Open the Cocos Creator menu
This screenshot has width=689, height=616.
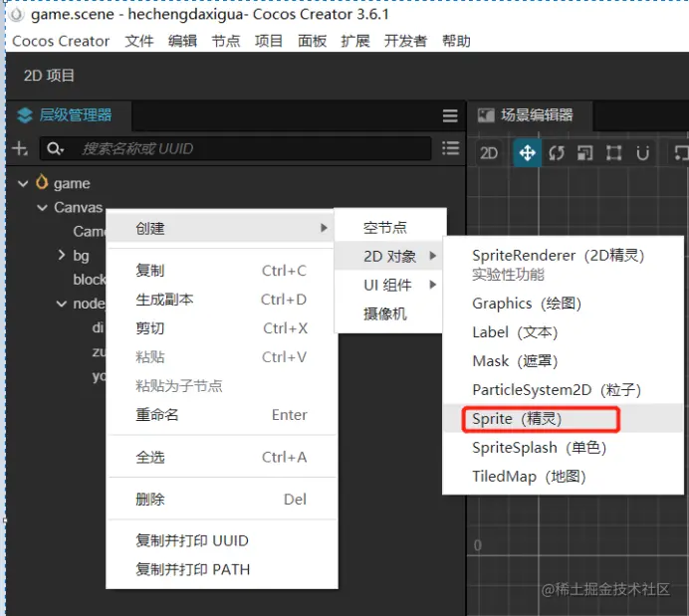coord(61,41)
